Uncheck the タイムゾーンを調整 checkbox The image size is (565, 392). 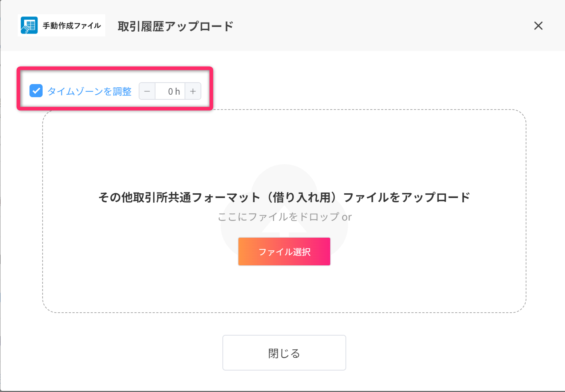pos(36,91)
